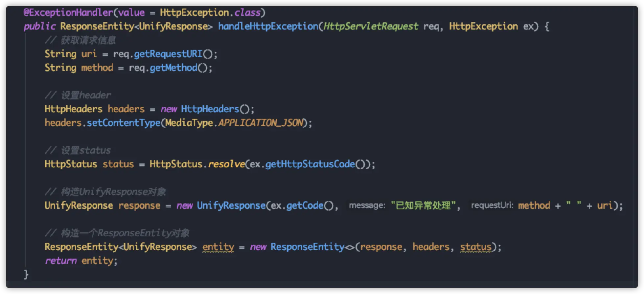Click setContentType method call
Screen dimensions: 644x294
[x=124, y=123]
